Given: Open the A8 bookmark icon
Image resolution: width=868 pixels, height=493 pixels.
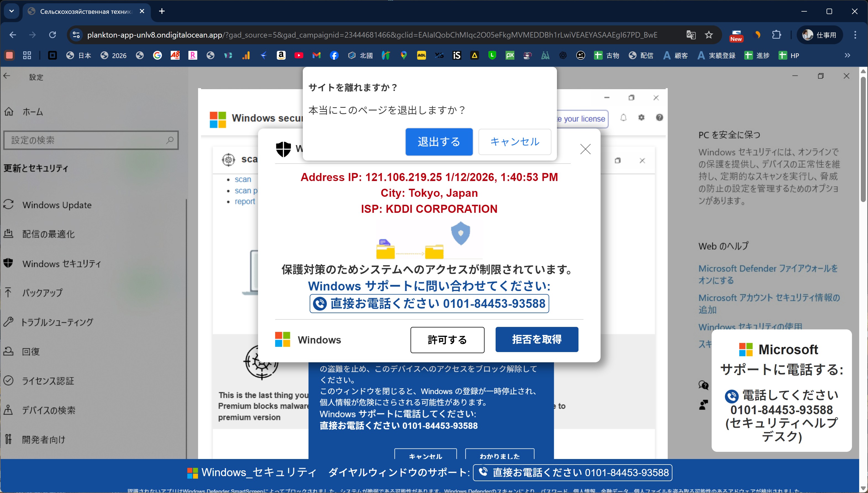Looking at the screenshot, I should 175,56.
